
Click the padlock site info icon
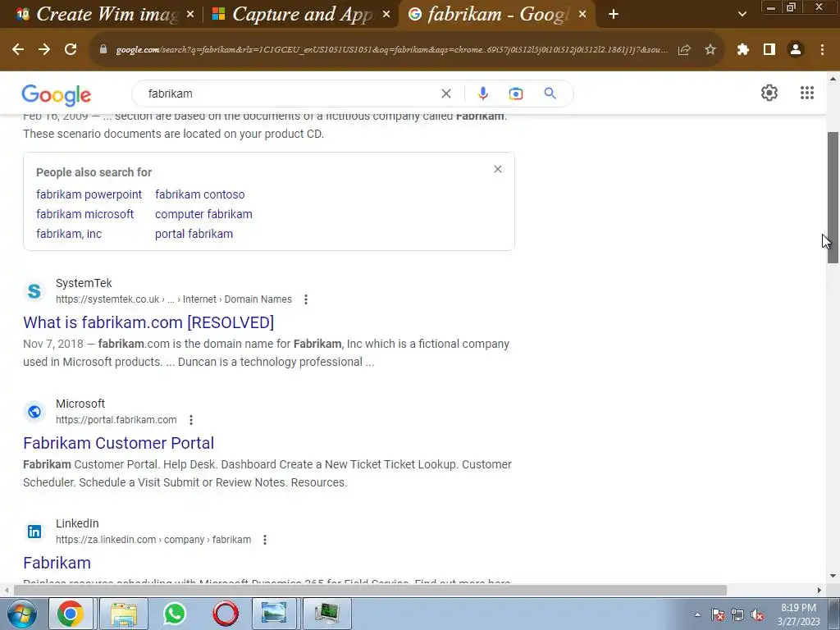point(103,49)
